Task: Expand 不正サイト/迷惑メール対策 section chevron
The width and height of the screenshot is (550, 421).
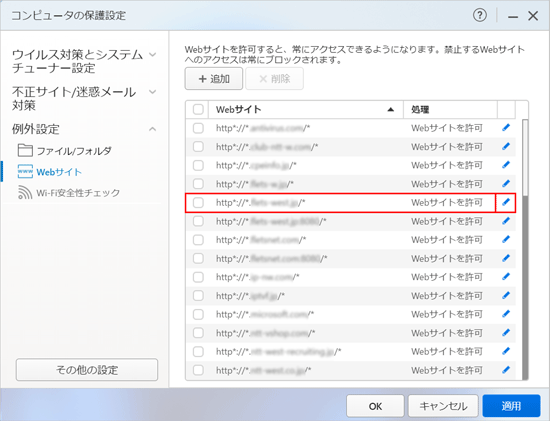Action: (153, 92)
